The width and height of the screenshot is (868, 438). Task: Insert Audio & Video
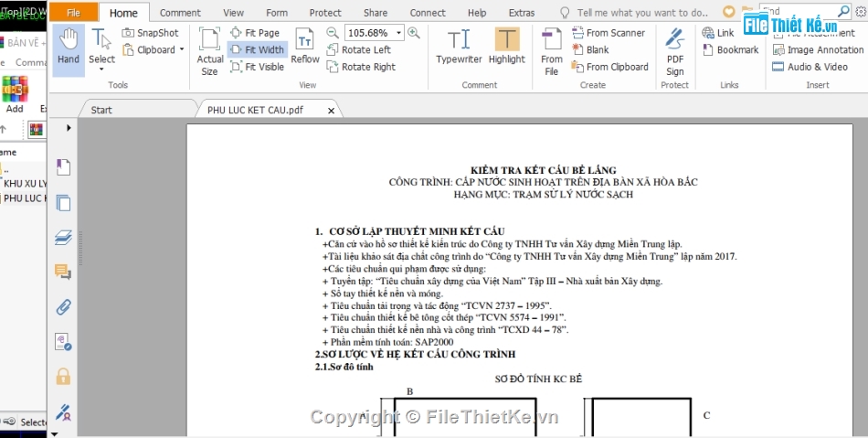pos(810,67)
